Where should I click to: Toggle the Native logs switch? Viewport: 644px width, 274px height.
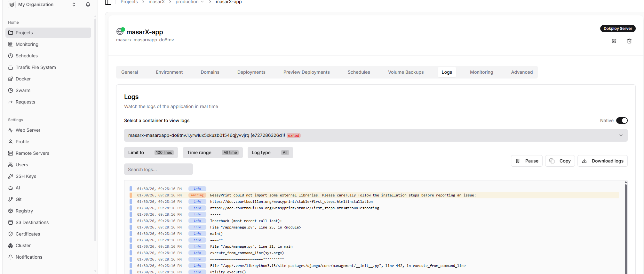(622, 120)
